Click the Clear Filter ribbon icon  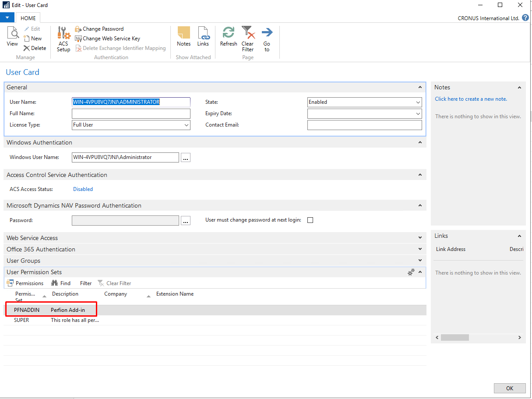tap(248, 39)
